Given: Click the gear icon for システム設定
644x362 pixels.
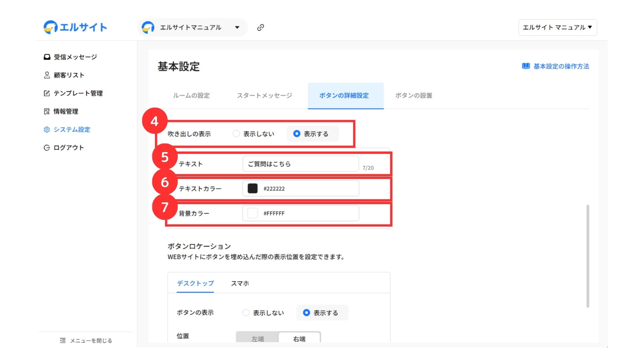Looking at the screenshot, I should pos(47,129).
